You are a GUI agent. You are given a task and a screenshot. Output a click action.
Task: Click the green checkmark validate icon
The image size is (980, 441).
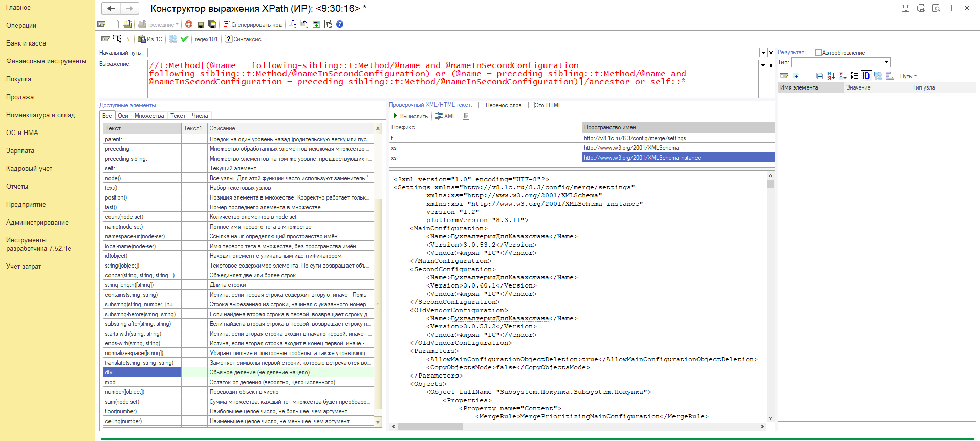pyautogui.click(x=185, y=39)
